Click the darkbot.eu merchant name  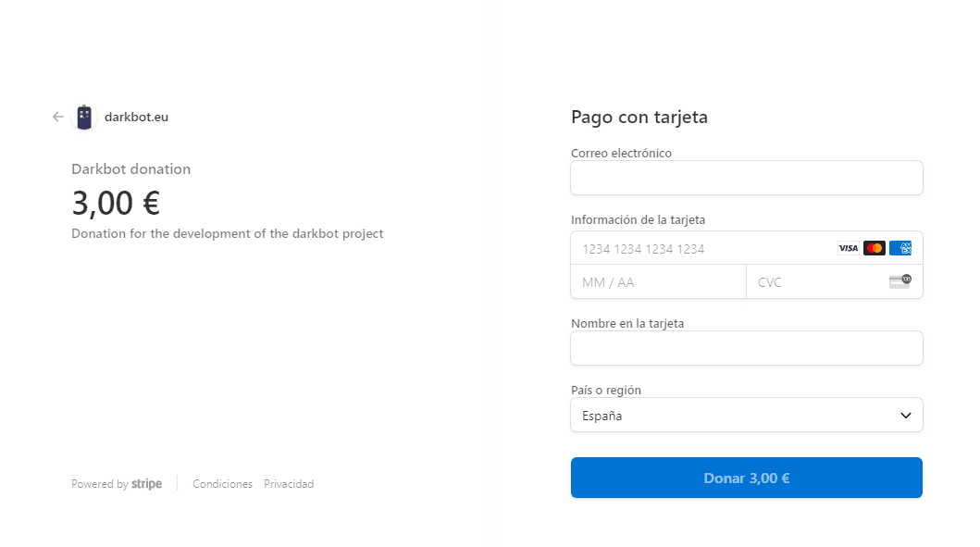tap(136, 117)
